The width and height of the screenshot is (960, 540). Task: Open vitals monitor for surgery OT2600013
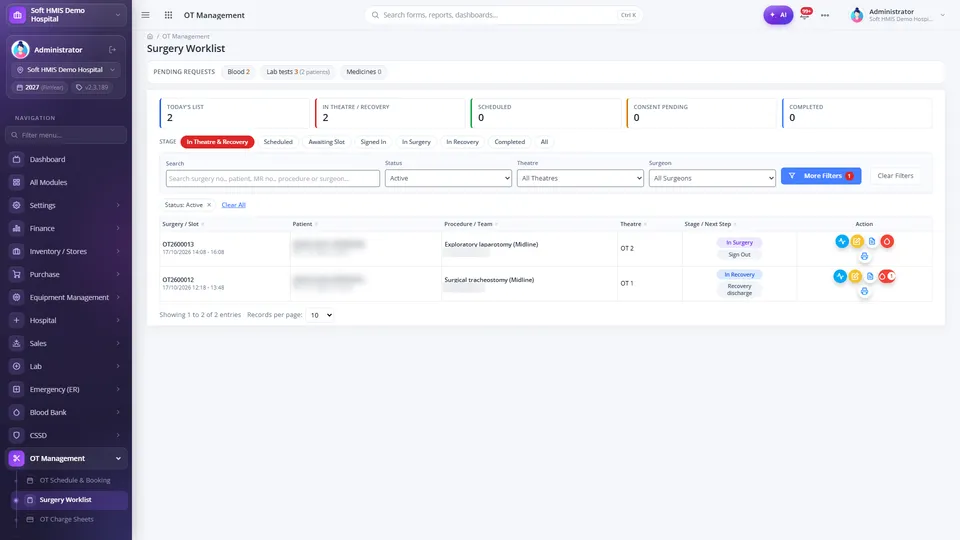click(842, 241)
